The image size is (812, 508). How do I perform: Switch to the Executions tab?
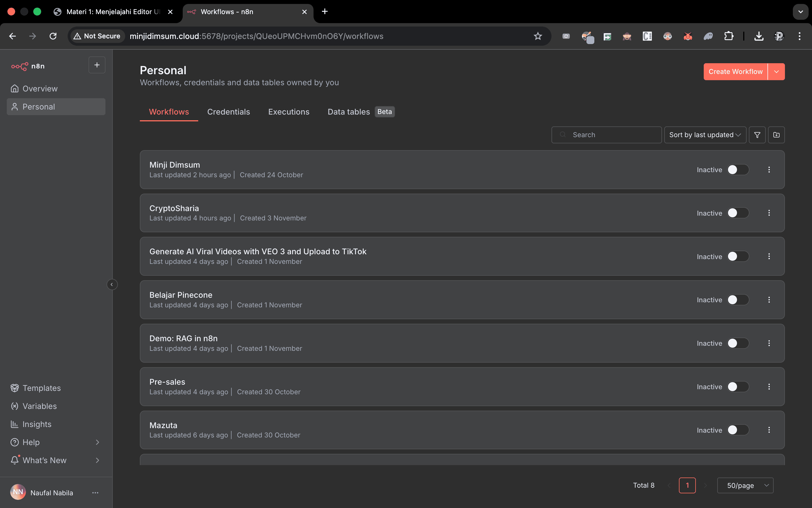tap(288, 112)
